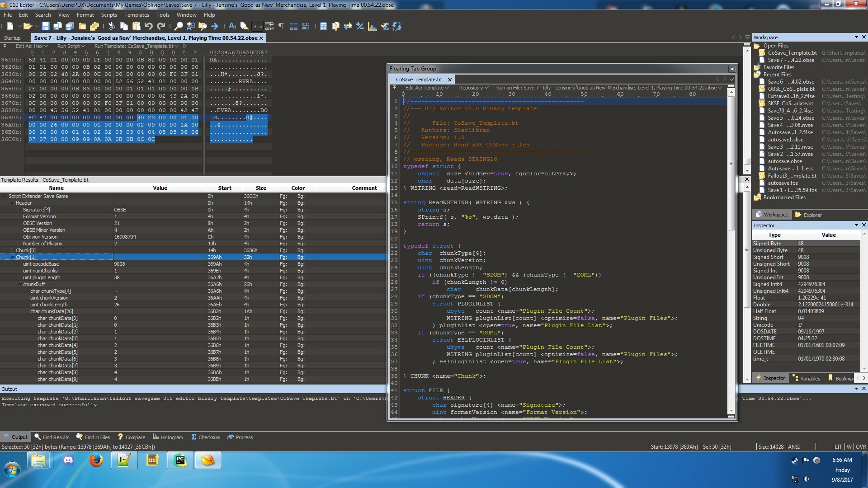
Task: Toggle show whitespace pilcrow icon
Action: point(281,26)
